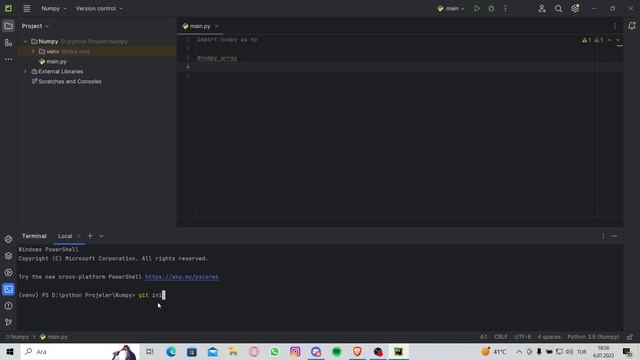This screenshot has width=640, height=360.
Task: Click '#numpy array' comment line
Action: pos(217,58)
